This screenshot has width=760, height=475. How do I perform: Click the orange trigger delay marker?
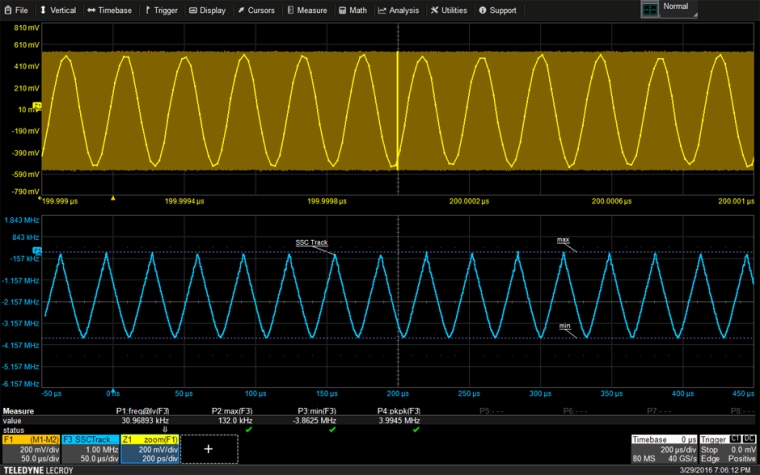pos(113,198)
